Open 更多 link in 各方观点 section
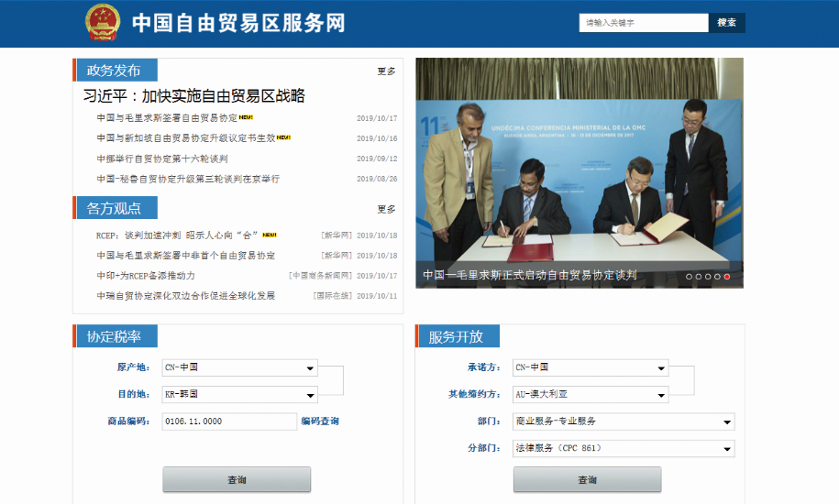839x504 pixels. pos(386,209)
